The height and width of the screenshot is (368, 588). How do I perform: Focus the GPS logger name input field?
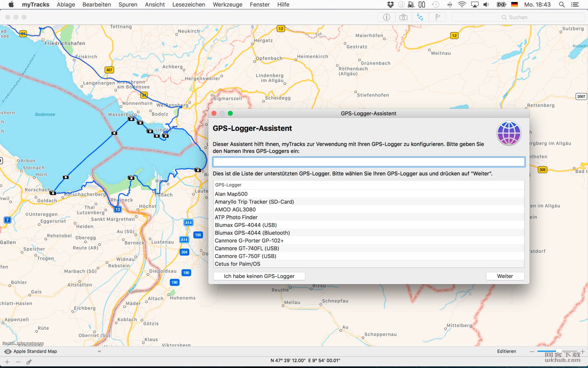point(369,162)
